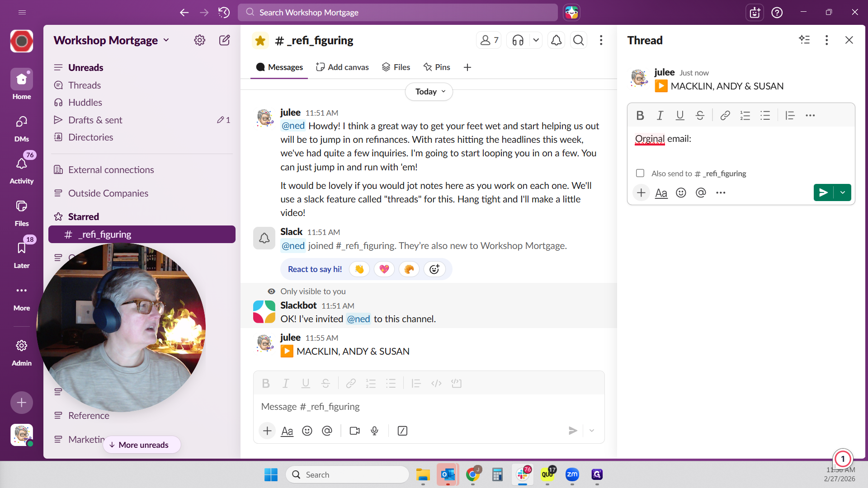Screen dimensions: 868x488
Task: Click the new message compose icon
Action: [x=224, y=41]
